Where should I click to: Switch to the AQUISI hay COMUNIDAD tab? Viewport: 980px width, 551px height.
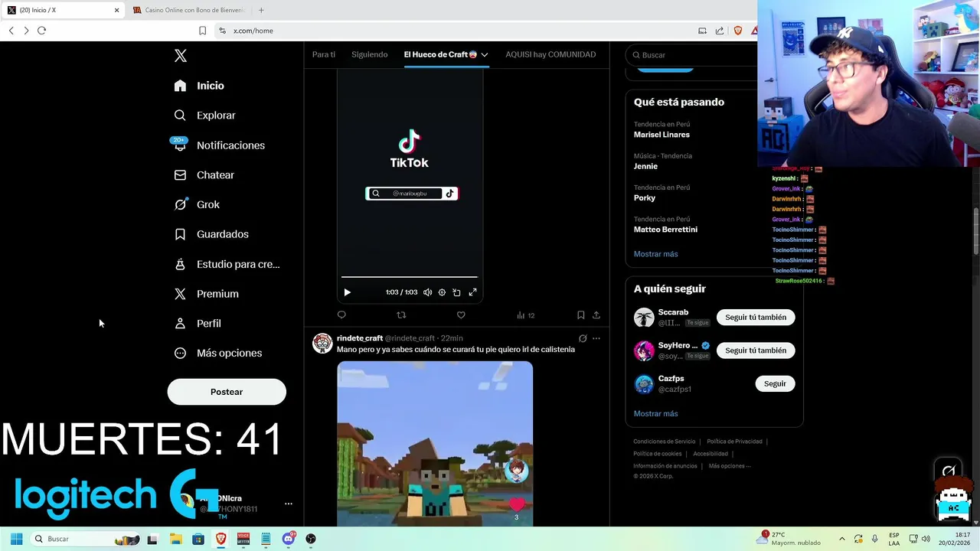(x=550, y=54)
